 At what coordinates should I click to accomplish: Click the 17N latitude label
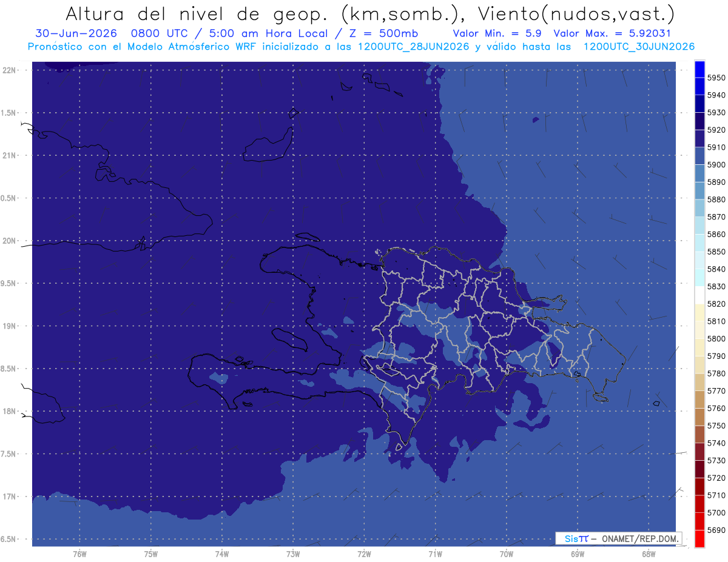(x=10, y=497)
